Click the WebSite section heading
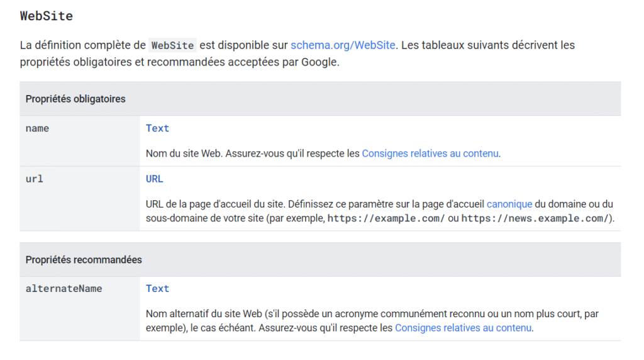 [x=47, y=16]
